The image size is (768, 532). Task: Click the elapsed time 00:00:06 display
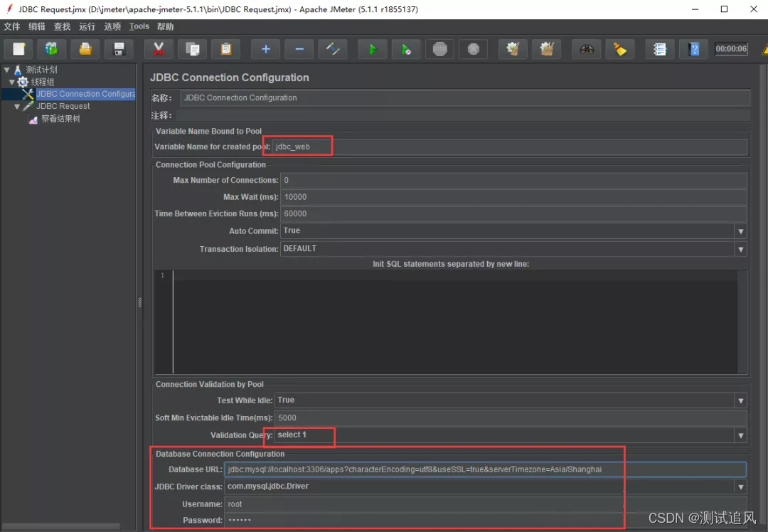click(x=731, y=48)
